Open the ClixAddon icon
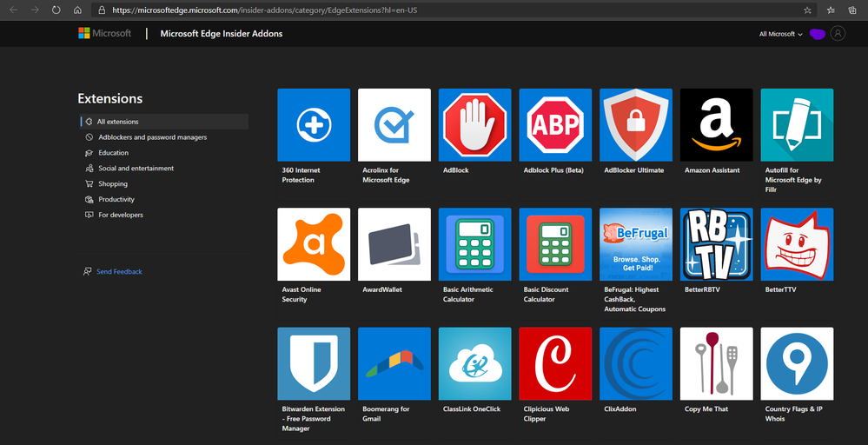The image size is (868, 445). click(635, 363)
